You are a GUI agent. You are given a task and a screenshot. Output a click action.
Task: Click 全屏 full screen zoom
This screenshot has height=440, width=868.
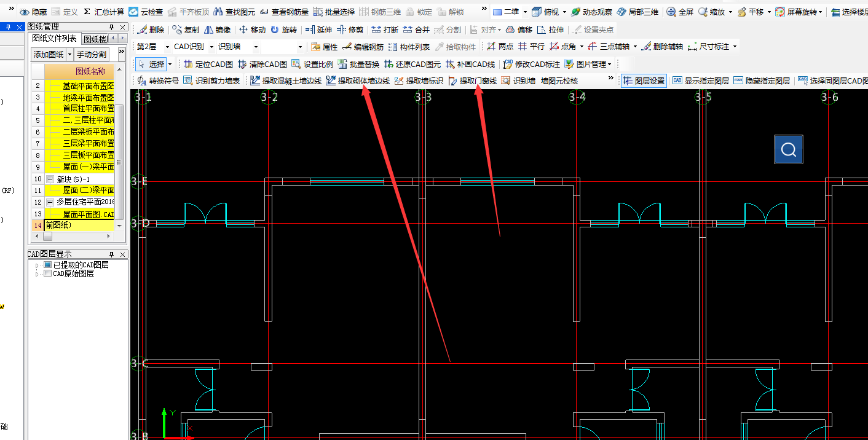click(680, 12)
